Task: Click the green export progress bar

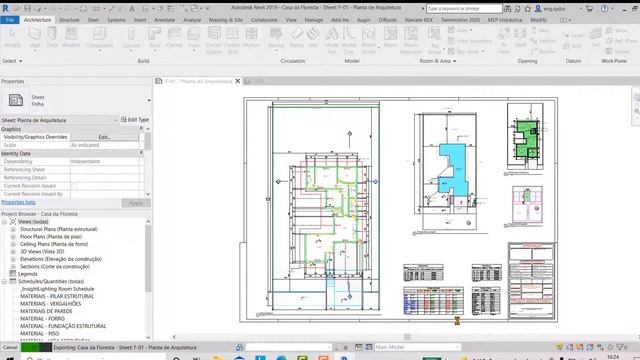Action: tap(36, 347)
